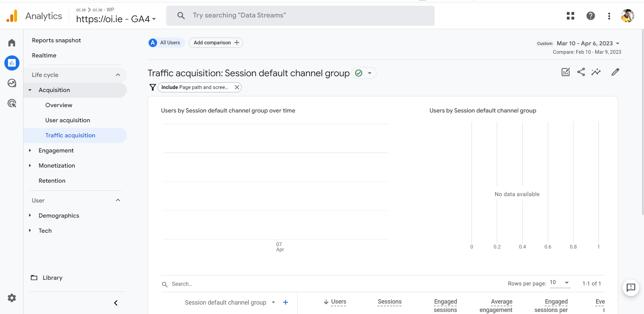Customize the report with the pencil icon
Image resolution: width=644 pixels, height=314 pixels.
point(615,72)
